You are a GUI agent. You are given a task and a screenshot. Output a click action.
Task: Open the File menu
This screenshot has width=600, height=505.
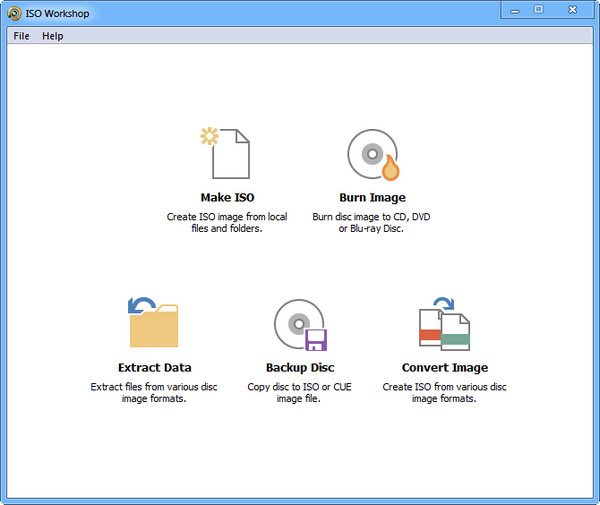click(x=21, y=36)
